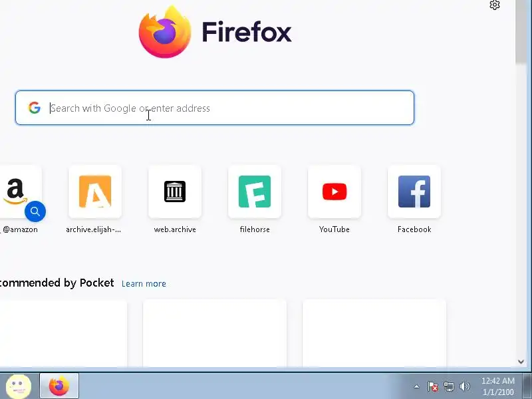
Task: Follow the Pocket Learn more link
Action: 144,284
